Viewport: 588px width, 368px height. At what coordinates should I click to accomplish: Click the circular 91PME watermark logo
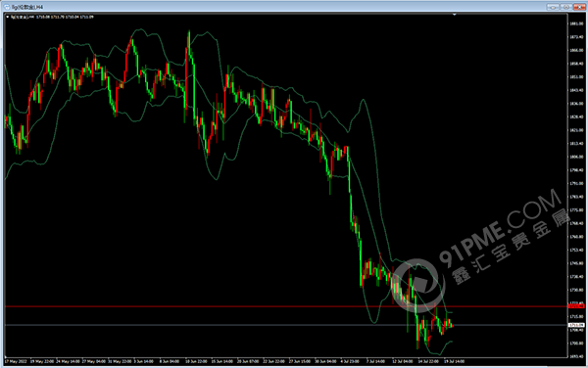click(418, 286)
